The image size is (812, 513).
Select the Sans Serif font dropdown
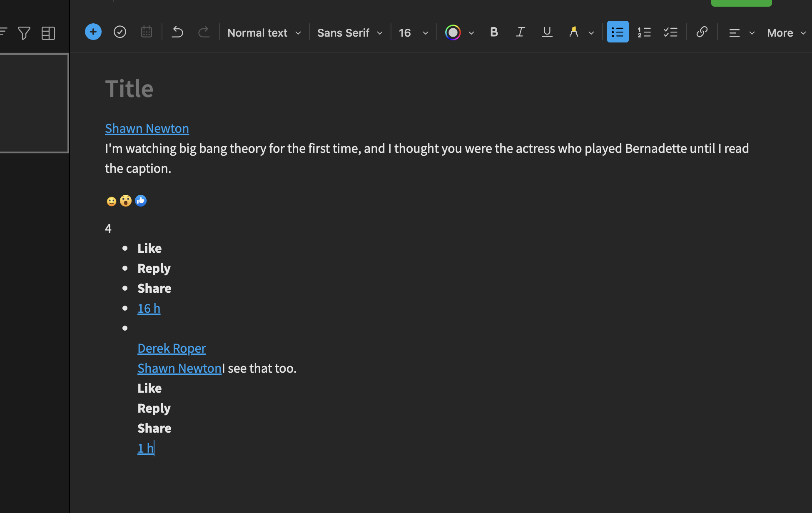(349, 32)
